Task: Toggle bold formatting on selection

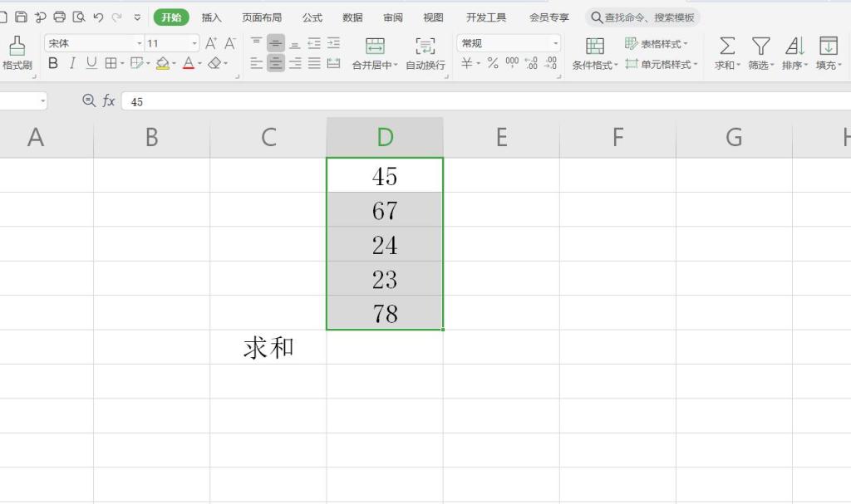Action: pyautogui.click(x=52, y=62)
